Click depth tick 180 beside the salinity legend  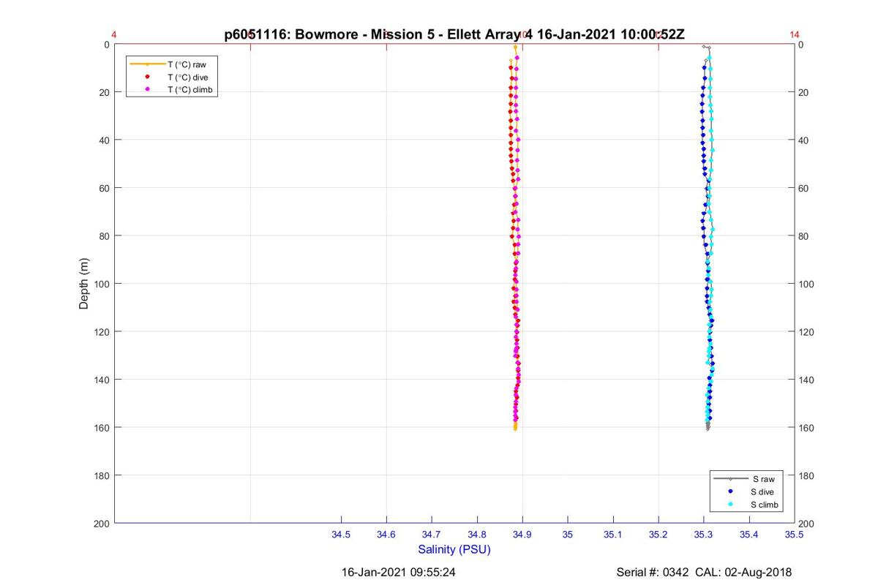click(x=807, y=475)
